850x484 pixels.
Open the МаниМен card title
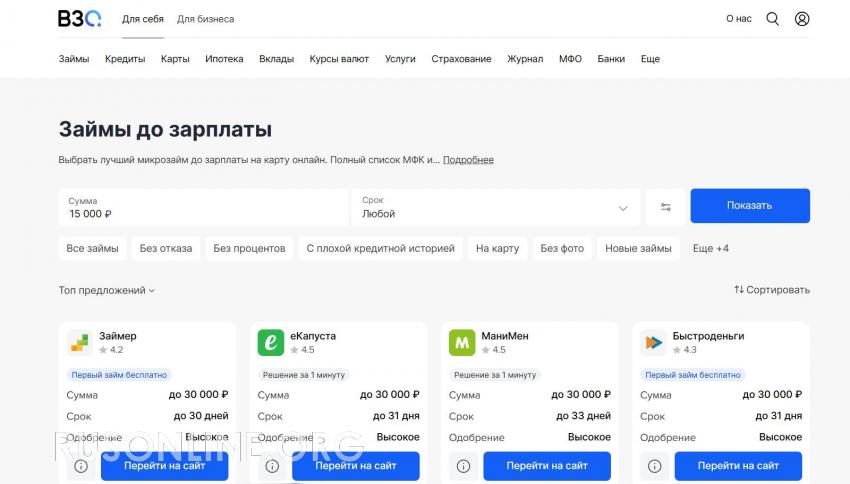[505, 336]
